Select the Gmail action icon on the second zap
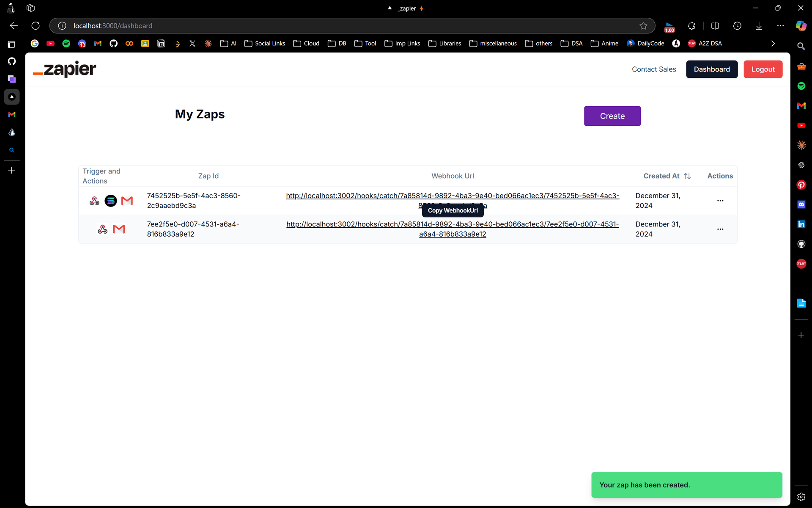Viewport: 812px width, 508px height. coord(120,229)
